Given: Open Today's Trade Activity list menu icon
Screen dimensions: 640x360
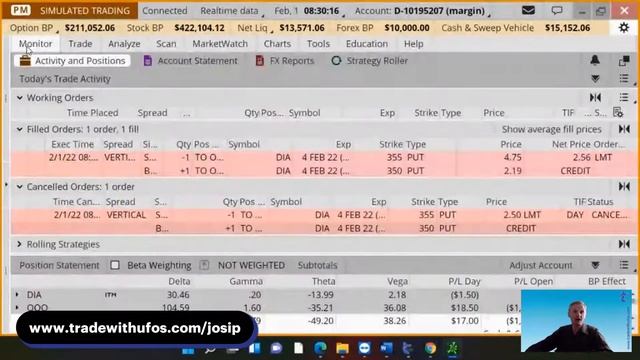Looking at the screenshot, I should (x=624, y=78).
